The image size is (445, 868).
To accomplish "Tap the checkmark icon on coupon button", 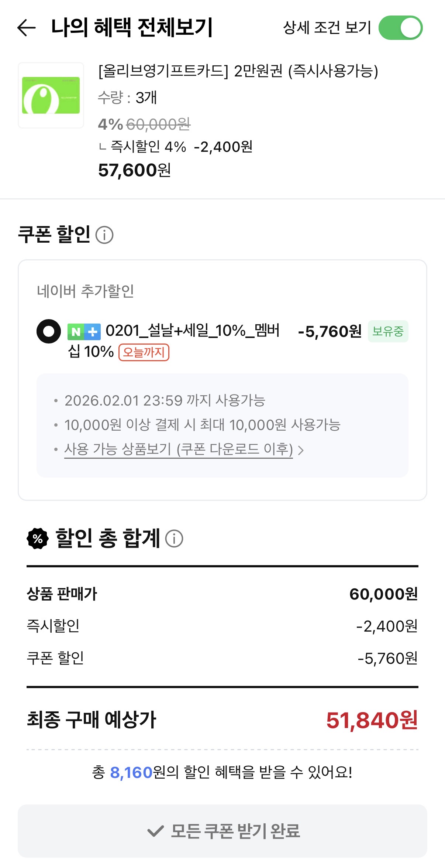I will click(x=155, y=831).
